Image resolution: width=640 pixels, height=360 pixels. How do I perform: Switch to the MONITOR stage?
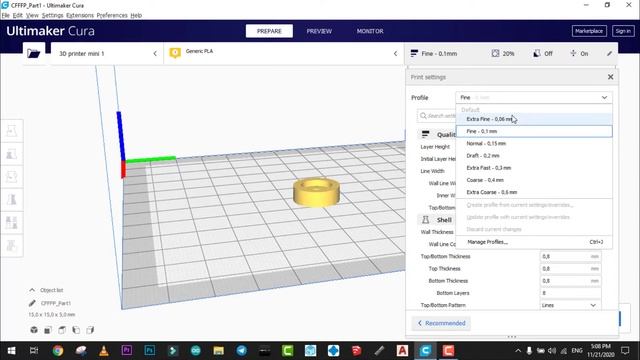tap(370, 31)
